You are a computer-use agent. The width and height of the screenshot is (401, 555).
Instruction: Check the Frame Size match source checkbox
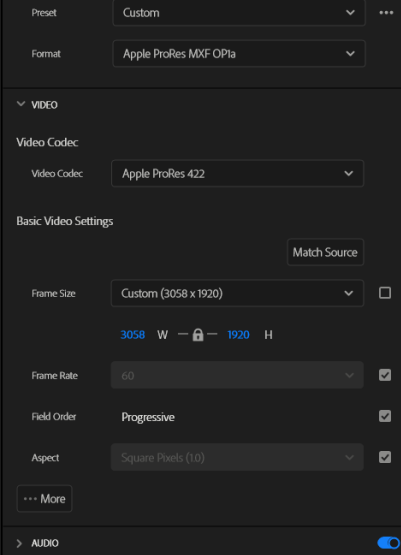pos(385,293)
